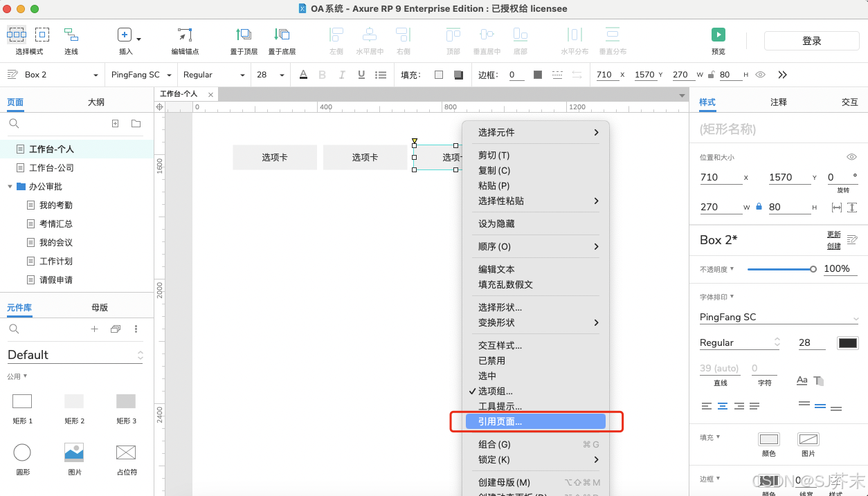Click the opacity slider in 不透明度
The image size is (868, 496).
pyautogui.click(x=781, y=269)
